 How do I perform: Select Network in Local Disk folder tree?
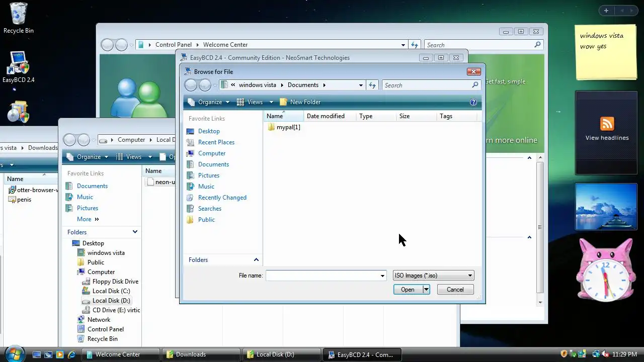[x=99, y=320]
